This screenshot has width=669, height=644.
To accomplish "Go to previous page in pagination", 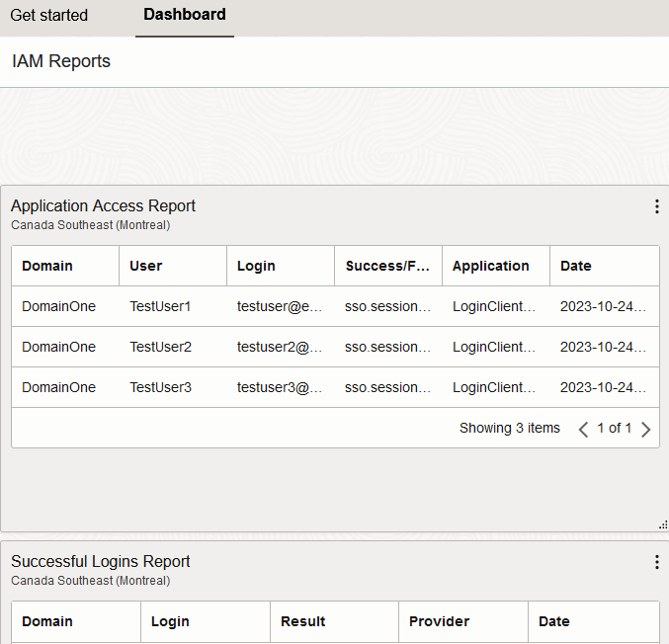I will pyautogui.click(x=583, y=429).
